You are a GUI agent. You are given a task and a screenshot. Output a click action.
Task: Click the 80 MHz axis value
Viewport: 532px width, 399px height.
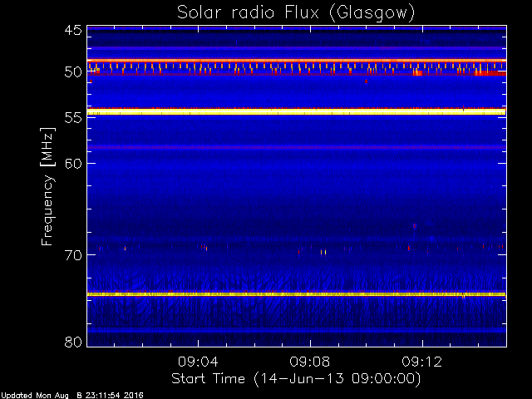(x=73, y=342)
